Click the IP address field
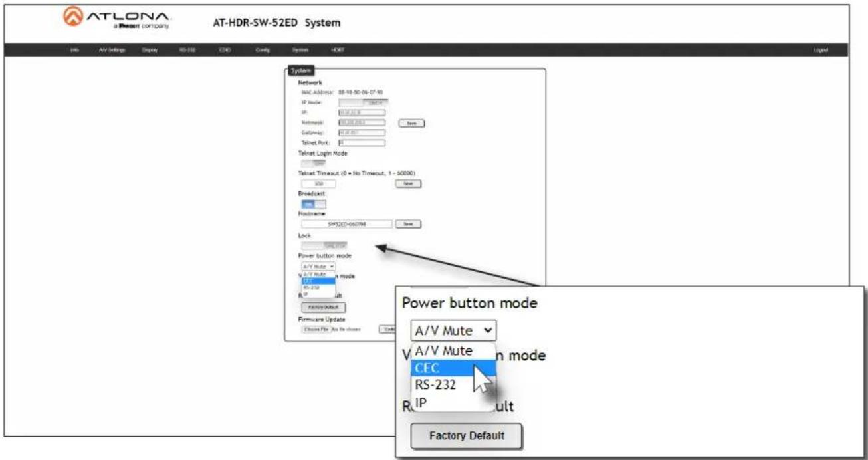Image resolution: width=868 pixels, height=460 pixels. click(362, 113)
